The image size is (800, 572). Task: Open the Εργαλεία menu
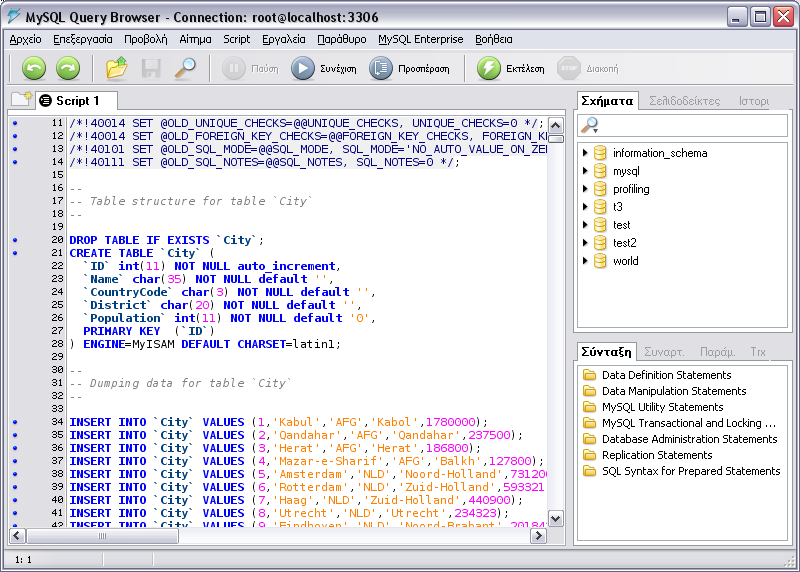click(x=284, y=39)
